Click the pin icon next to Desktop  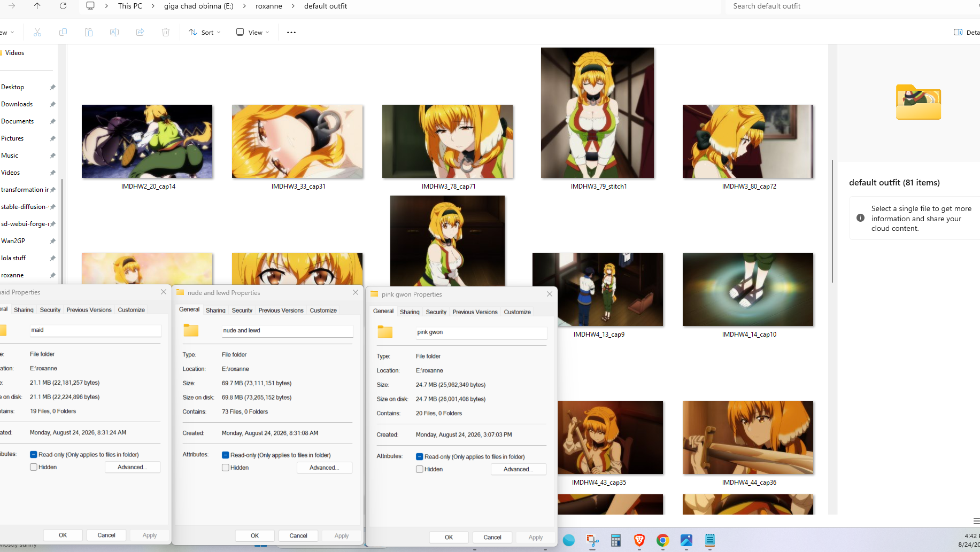coord(52,87)
